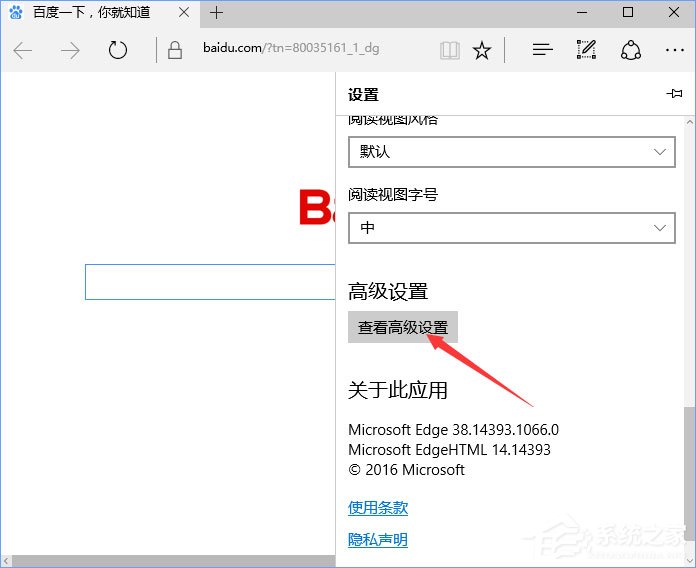Screen dimensions: 696x568
Task: Click the baidu.com address bar
Action: (x=300, y=50)
